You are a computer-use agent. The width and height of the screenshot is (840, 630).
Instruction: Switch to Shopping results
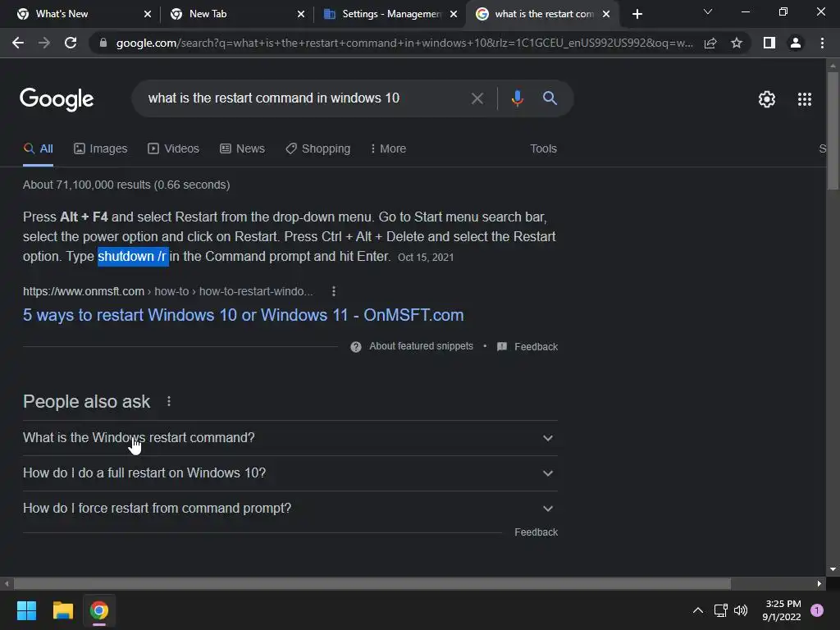[317, 149]
